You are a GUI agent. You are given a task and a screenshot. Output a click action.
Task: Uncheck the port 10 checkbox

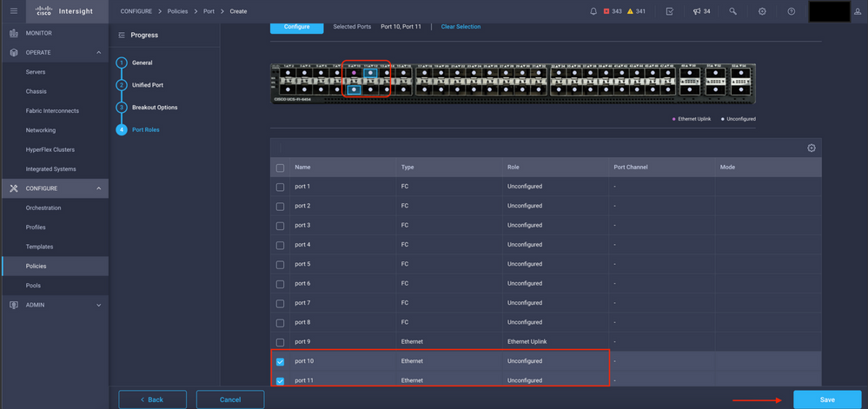(x=280, y=361)
